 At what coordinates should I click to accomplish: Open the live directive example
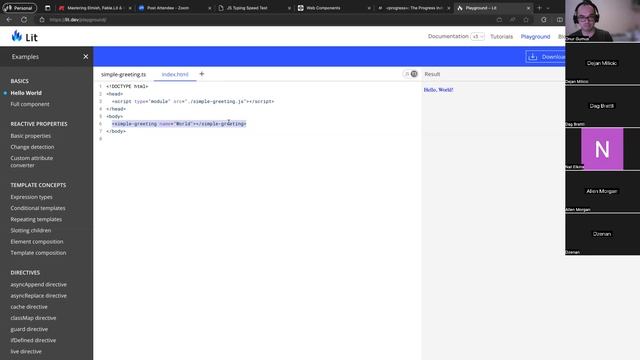tap(26, 351)
